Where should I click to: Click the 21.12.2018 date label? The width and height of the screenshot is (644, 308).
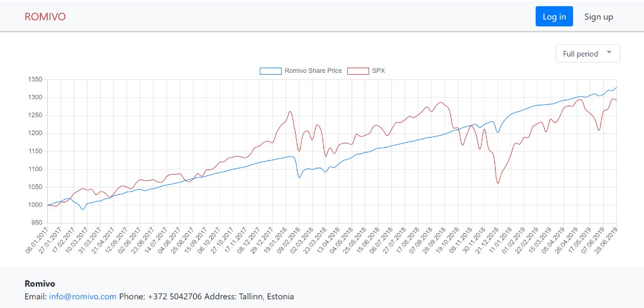pyautogui.click(x=487, y=241)
